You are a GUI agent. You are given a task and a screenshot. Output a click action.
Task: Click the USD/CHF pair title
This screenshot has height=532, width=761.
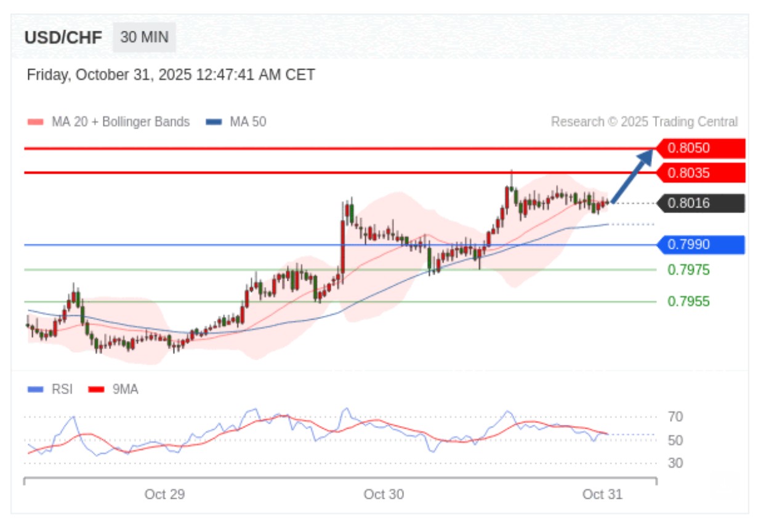(x=63, y=38)
